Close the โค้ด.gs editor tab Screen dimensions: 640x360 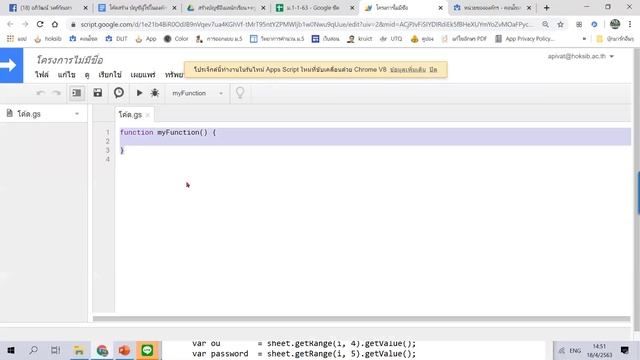pos(148,115)
